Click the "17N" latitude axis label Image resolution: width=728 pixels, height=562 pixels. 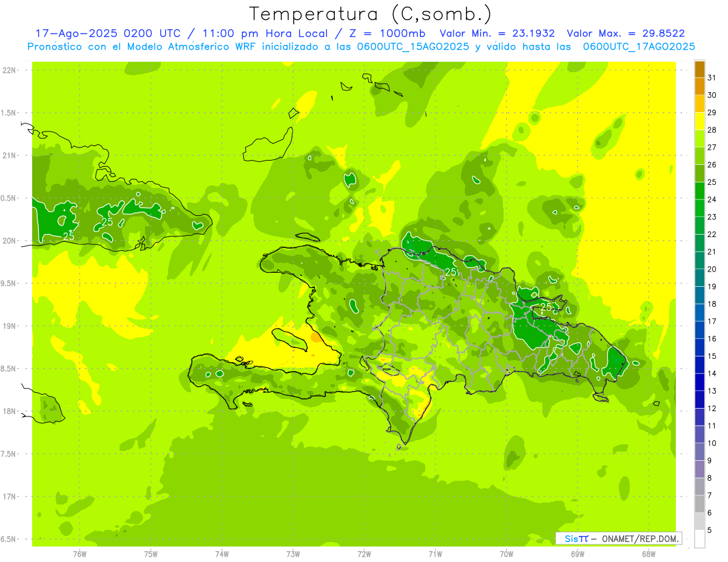pyautogui.click(x=9, y=497)
